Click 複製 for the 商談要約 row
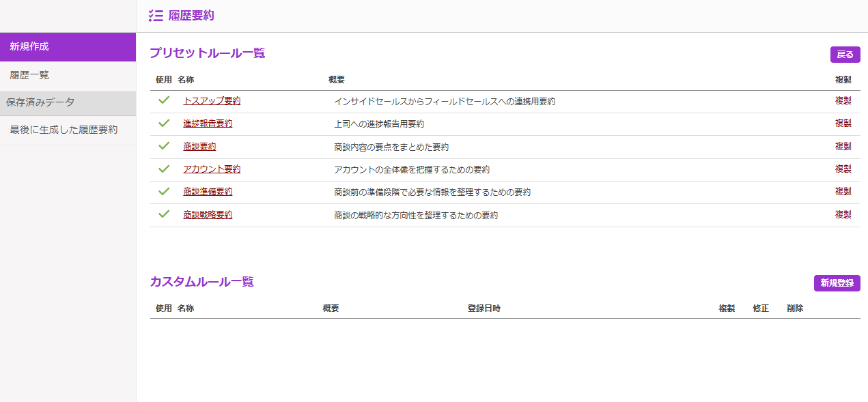Image resolution: width=868 pixels, height=402 pixels. 843,147
